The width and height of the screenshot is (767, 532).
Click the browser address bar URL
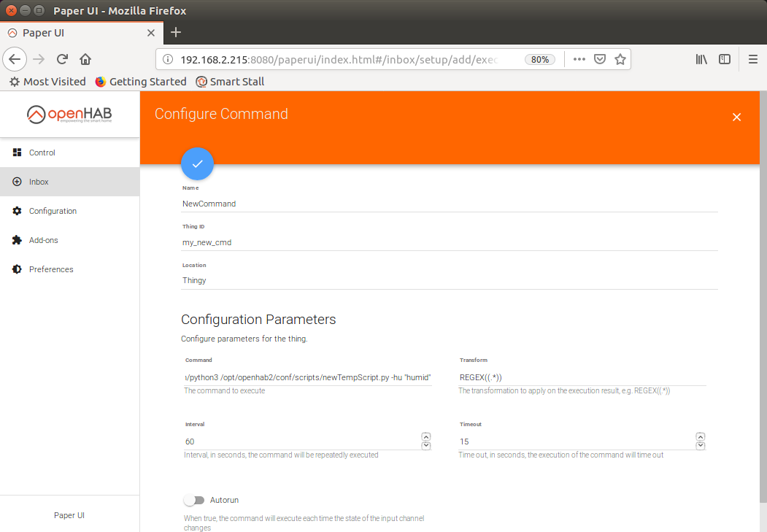[339, 60]
